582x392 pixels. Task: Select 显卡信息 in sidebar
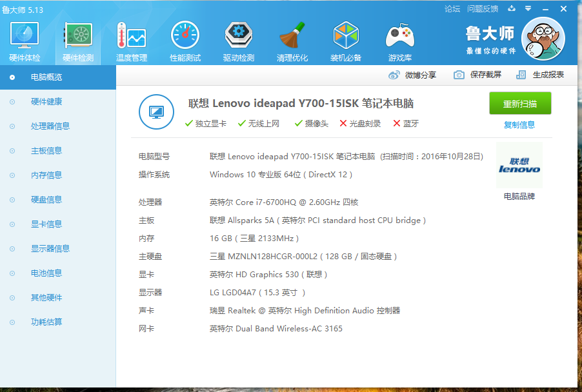(58, 224)
